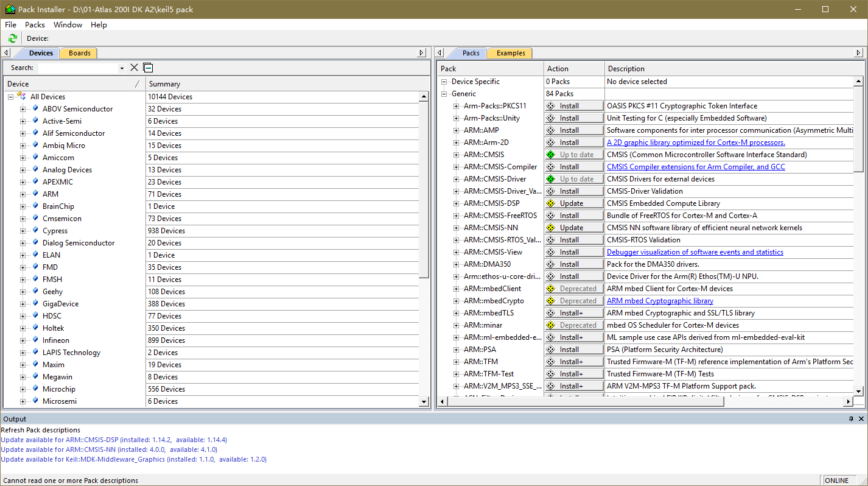The image size is (868, 486).
Task: Click Update for ARM::CMSIS-NN
Action: pos(574,228)
